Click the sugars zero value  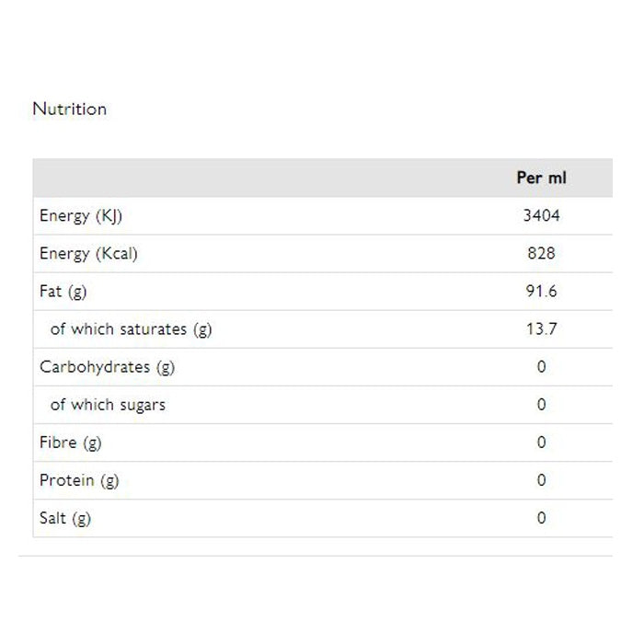[x=541, y=405]
